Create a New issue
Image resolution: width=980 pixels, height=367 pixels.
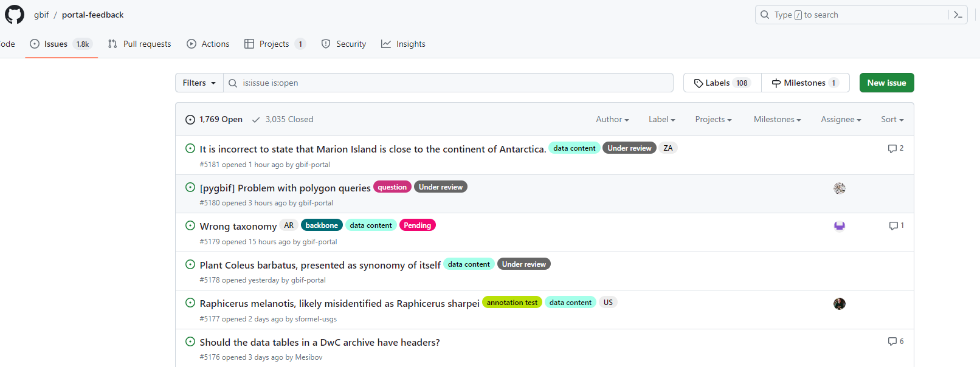(x=886, y=83)
